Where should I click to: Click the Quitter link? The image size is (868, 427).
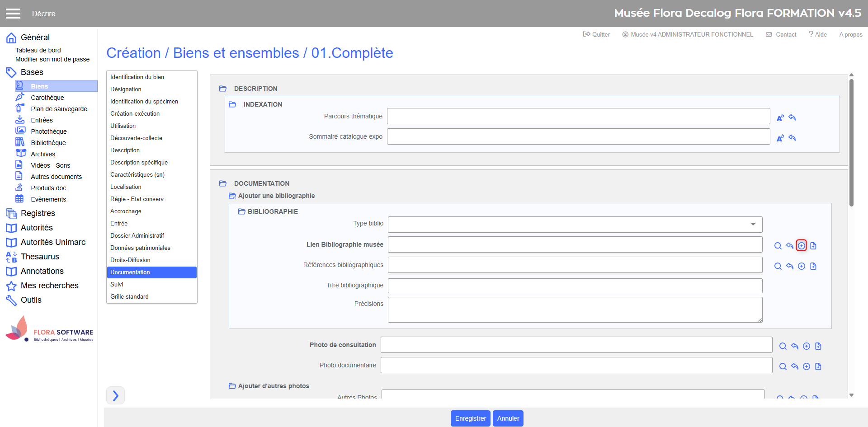click(x=596, y=34)
